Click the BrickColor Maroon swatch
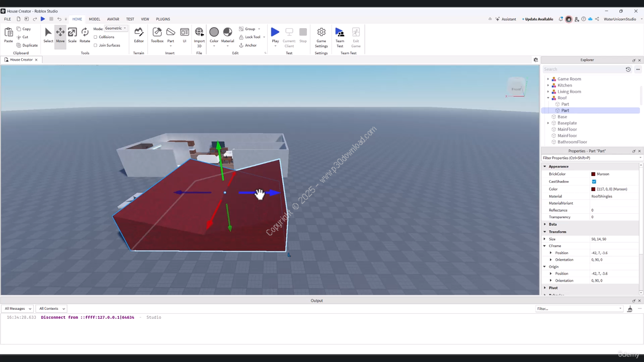This screenshot has height=362, width=644. [x=593, y=174]
